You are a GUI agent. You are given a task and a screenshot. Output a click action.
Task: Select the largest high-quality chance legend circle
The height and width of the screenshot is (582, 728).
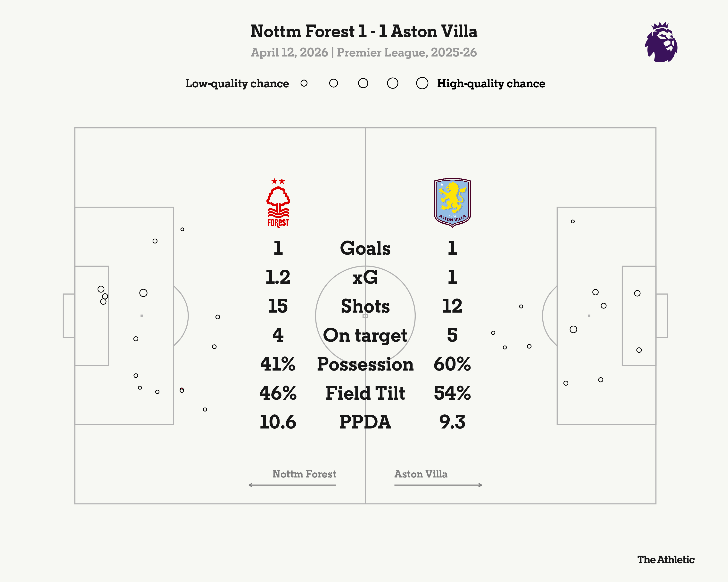(422, 83)
